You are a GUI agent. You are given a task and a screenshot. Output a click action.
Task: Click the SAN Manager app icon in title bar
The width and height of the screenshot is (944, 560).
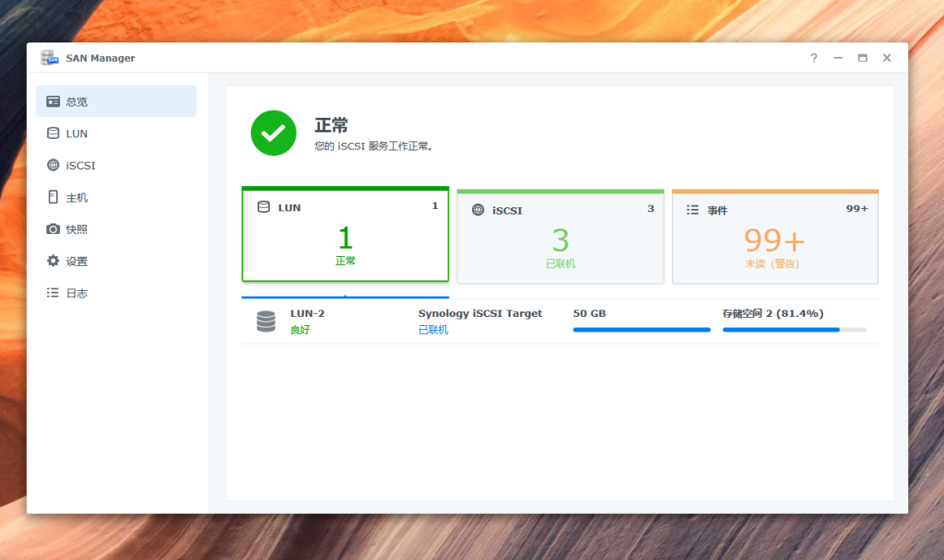[x=49, y=58]
